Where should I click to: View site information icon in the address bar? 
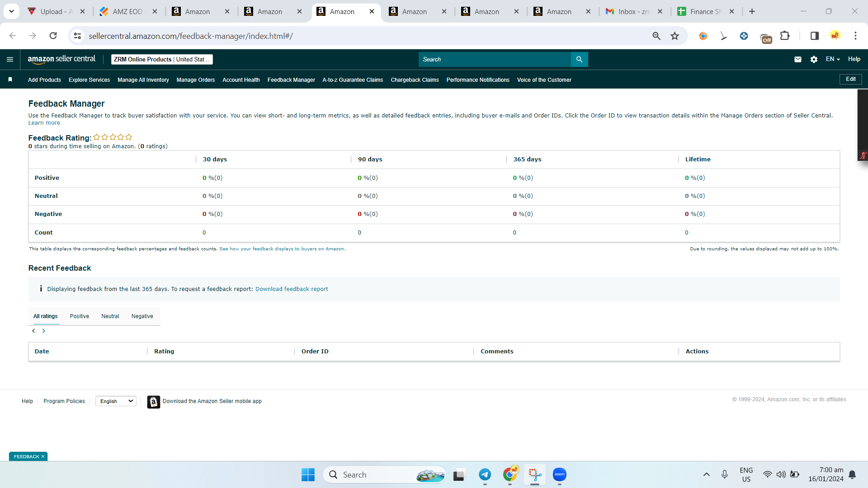pos(77,36)
